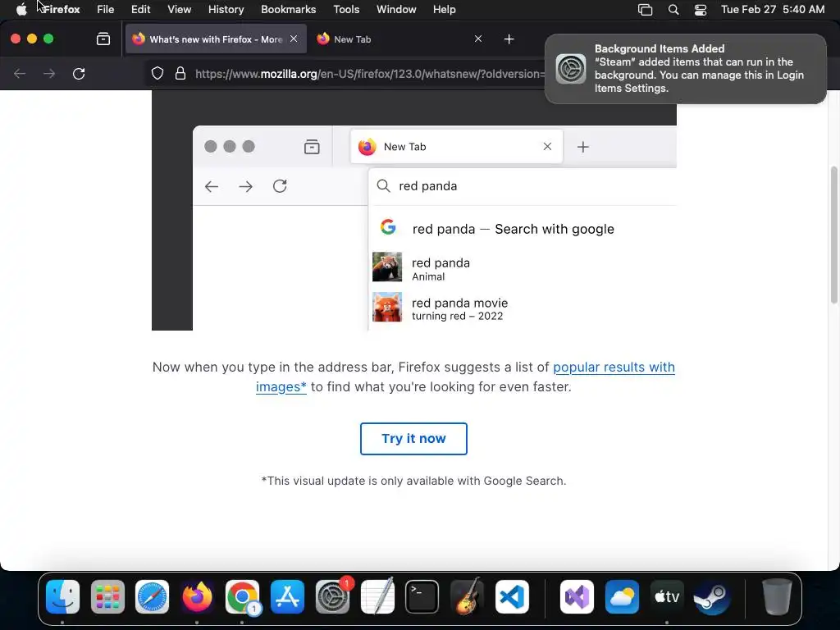Open the Edit menu
This screenshot has height=630, width=840.
click(141, 10)
